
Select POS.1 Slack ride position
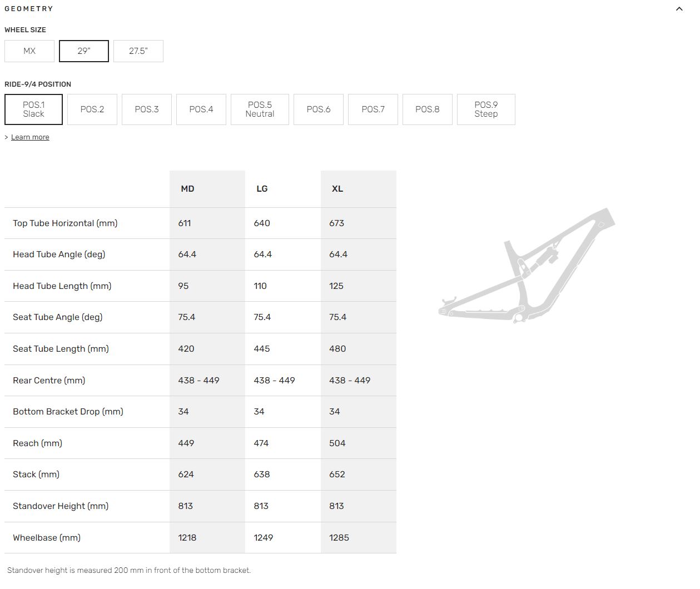tap(33, 109)
